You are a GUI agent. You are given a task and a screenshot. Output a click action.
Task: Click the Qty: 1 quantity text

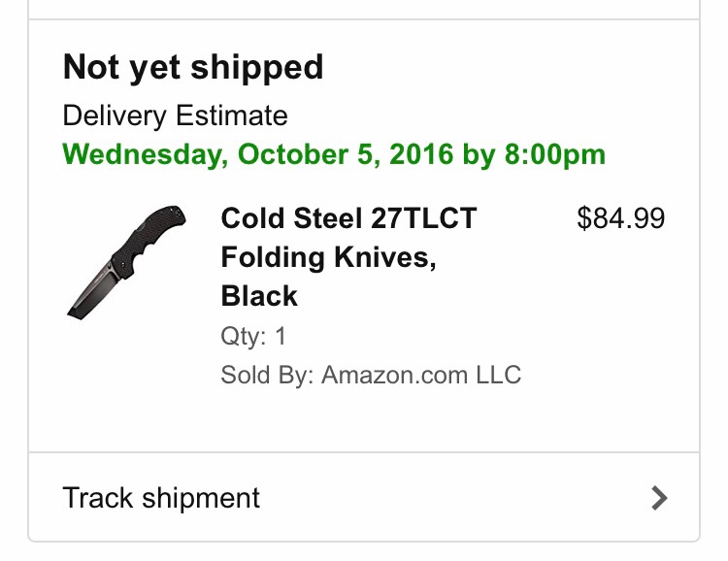click(253, 336)
